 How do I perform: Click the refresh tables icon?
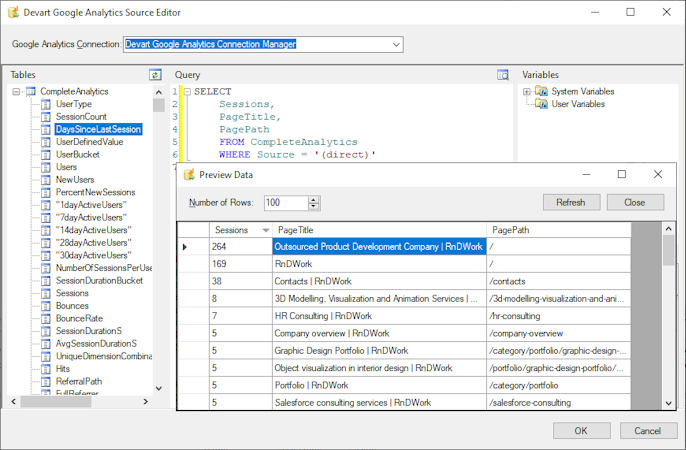155,75
